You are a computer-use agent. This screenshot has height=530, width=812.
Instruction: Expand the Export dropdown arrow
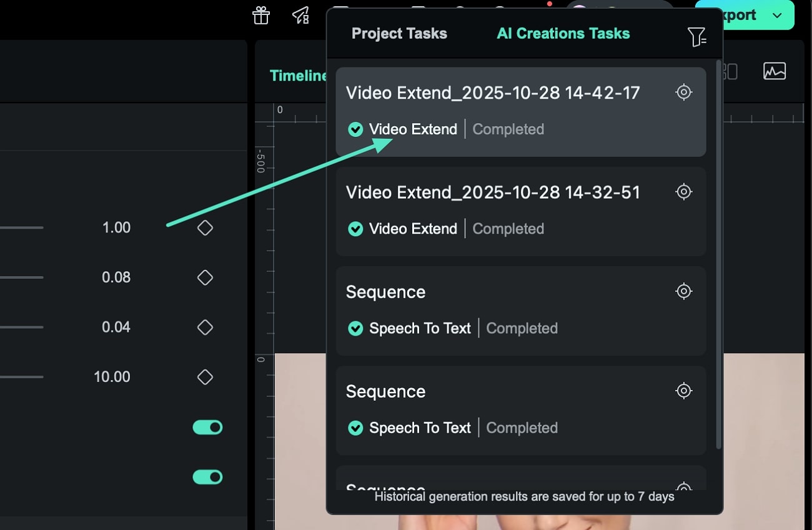[x=778, y=16]
